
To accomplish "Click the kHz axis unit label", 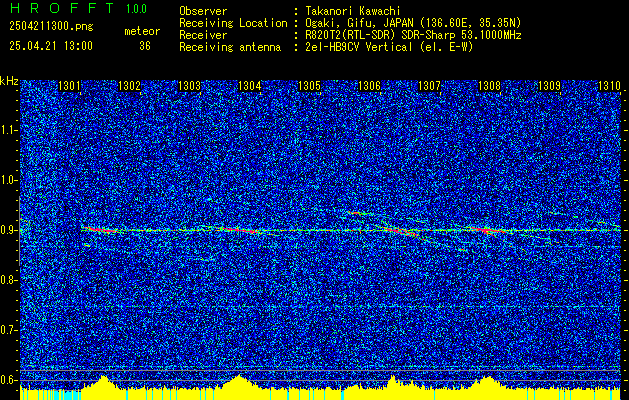I will click(x=9, y=81).
